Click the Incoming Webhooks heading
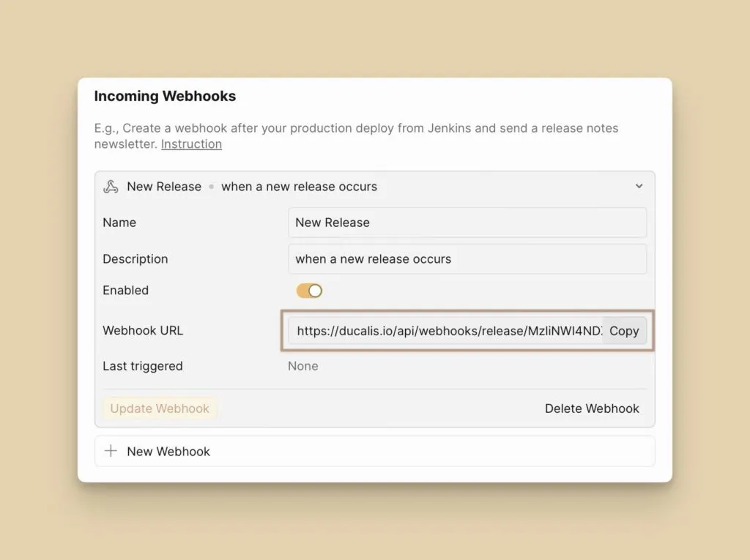This screenshot has height=560, width=750. coord(165,96)
